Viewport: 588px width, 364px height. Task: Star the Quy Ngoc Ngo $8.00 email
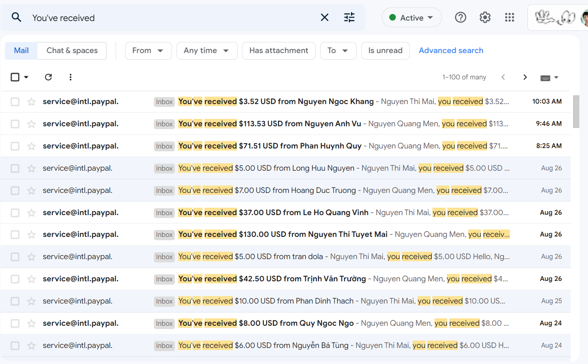tap(31, 323)
